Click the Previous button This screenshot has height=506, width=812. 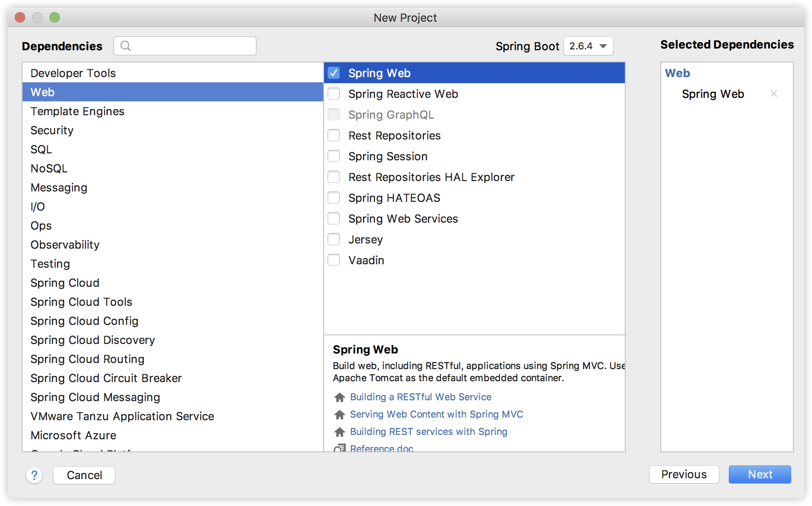(684, 474)
